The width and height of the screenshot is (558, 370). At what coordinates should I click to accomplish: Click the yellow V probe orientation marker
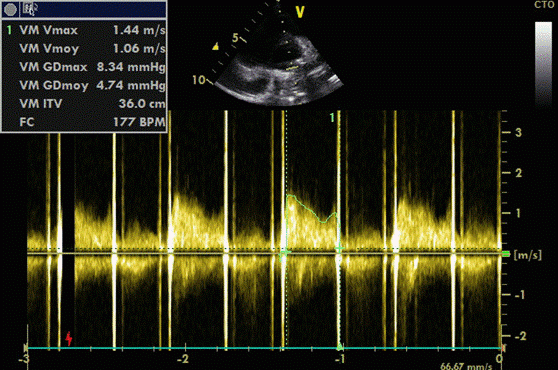300,12
